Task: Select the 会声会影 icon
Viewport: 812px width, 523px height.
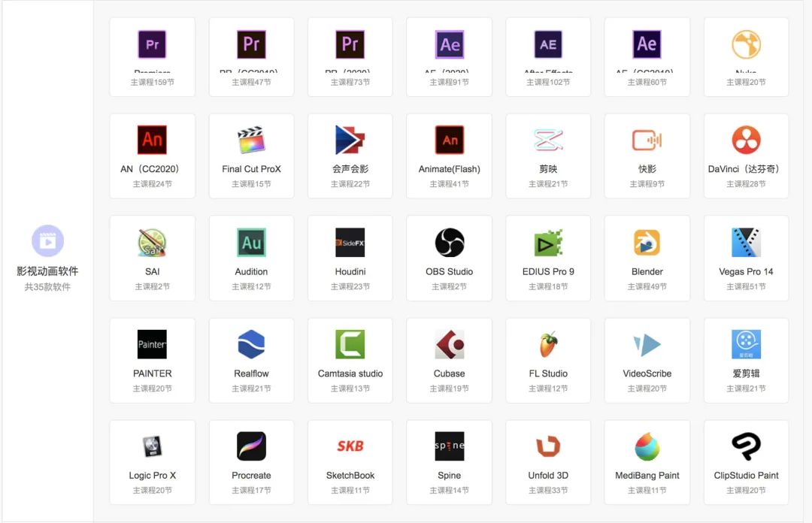Action: [x=350, y=140]
